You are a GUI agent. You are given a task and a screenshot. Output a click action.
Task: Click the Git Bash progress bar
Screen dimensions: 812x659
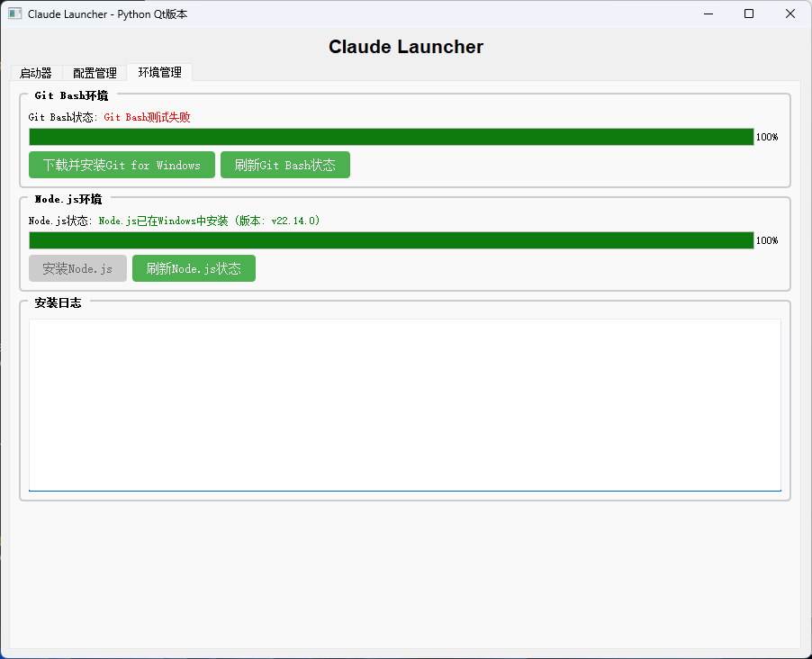[391, 137]
